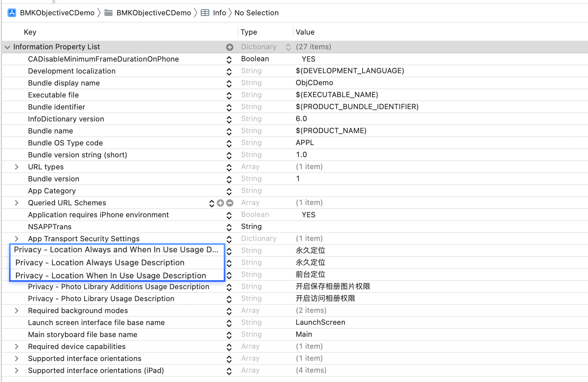This screenshot has height=382, width=588.
Task: Click the folder icon beside BMKObjectiveCDemo group
Action: [108, 13]
